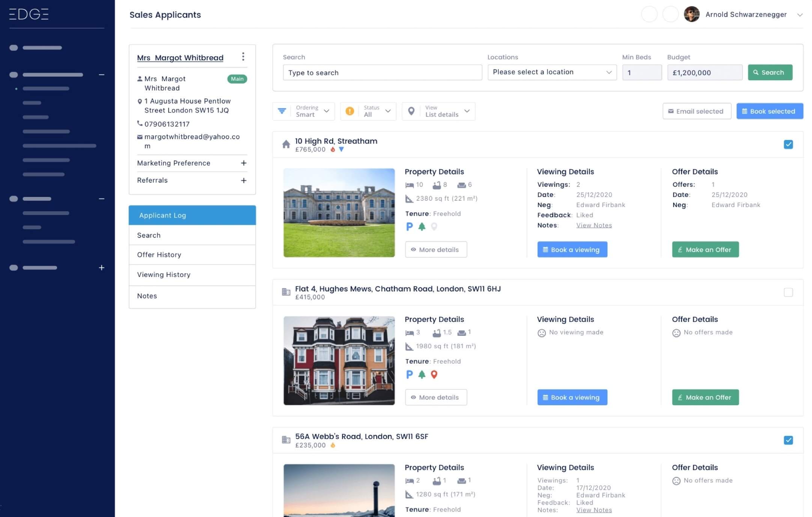Click the Type to search field
This screenshot has width=812, height=517.
coord(382,72)
